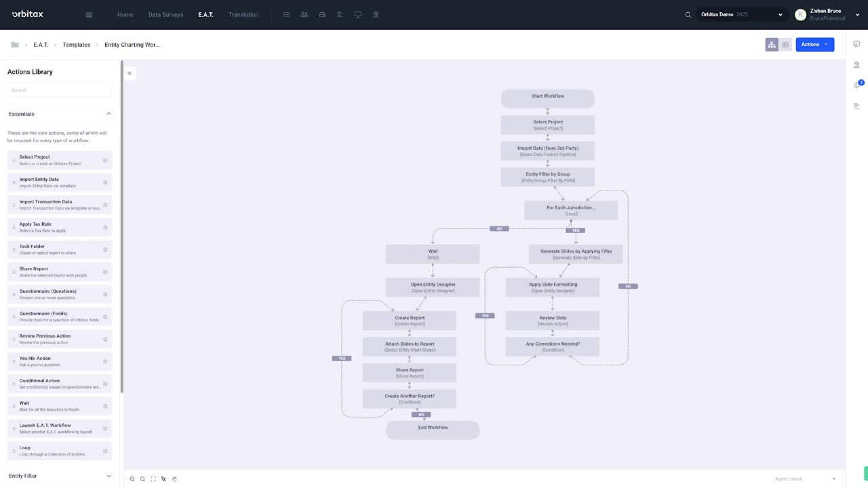Collapse the Essentials section
The width and height of the screenshot is (868, 488).
point(109,114)
